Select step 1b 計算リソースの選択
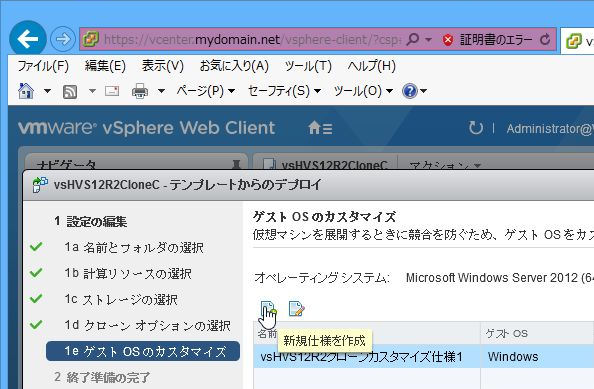The height and width of the screenshot is (389, 594). [x=128, y=273]
